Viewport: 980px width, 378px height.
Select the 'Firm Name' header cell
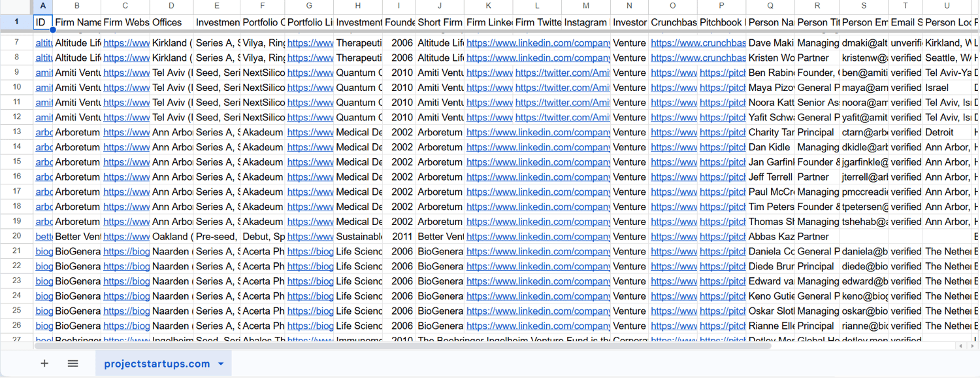pos(77,22)
